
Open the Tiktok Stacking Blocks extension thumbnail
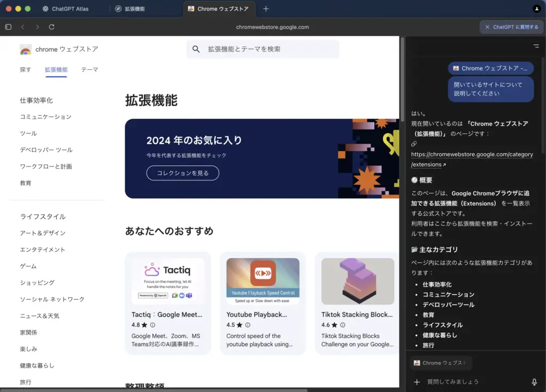357,281
